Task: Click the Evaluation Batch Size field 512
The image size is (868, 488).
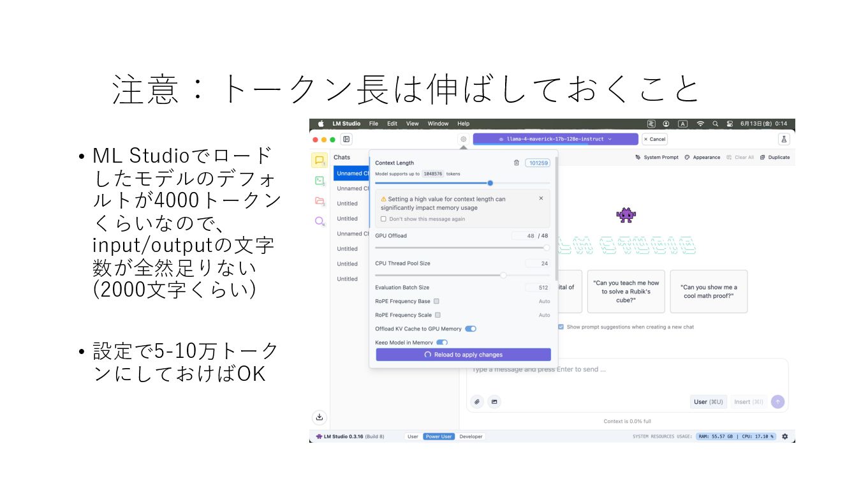Action: click(538, 288)
